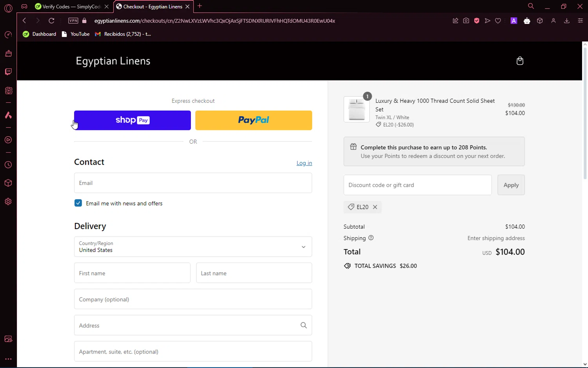Pay with Shop Pay button
Screen dimensions: 588x368
pyautogui.click(x=132, y=120)
